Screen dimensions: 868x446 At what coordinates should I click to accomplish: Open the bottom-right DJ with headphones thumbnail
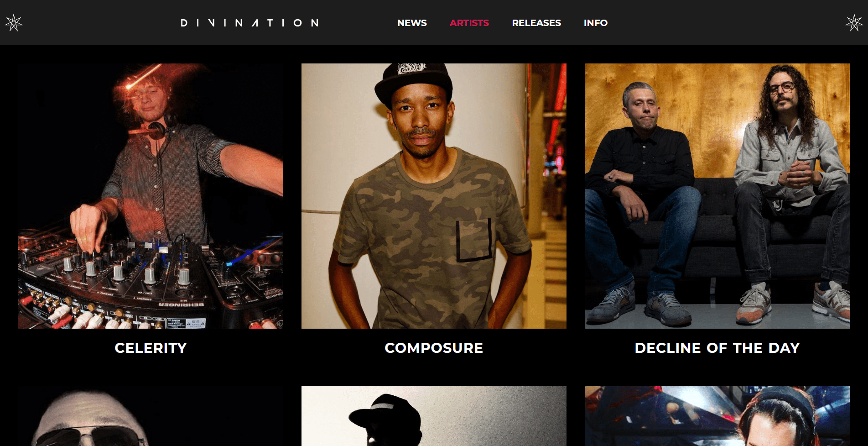tap(717, 416)
